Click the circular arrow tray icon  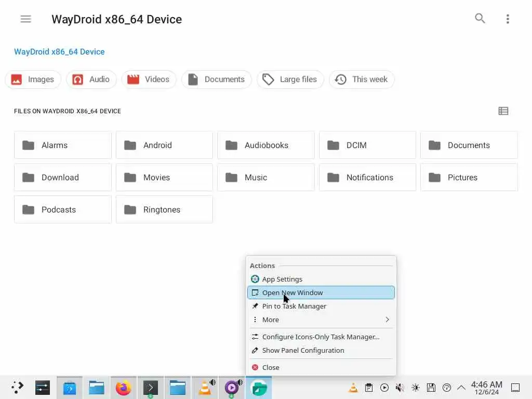[x=447, y=388]
